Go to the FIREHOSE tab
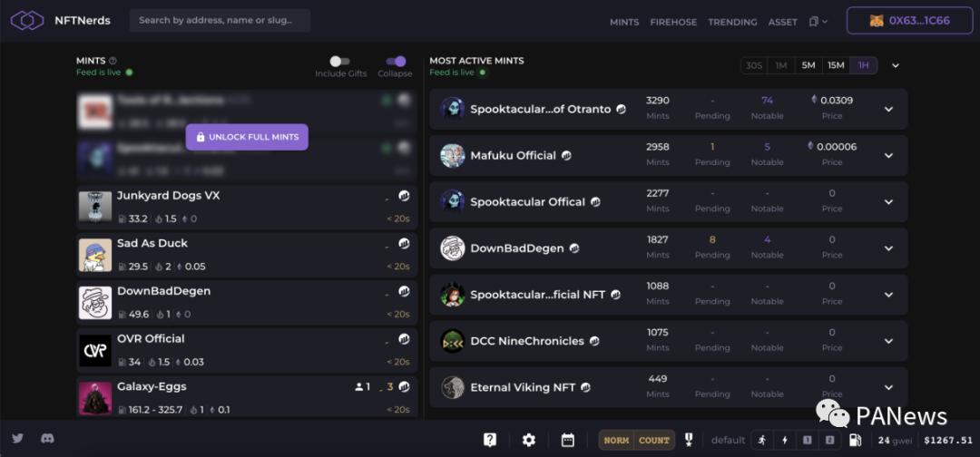The image size is (980, 457). [673, 22]
